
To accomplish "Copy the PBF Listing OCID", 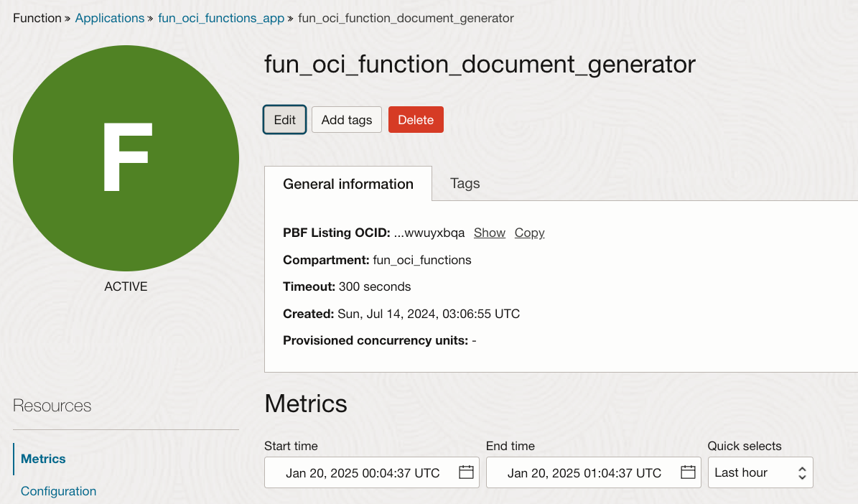I will pyautogui.click(x=529, y=233).
